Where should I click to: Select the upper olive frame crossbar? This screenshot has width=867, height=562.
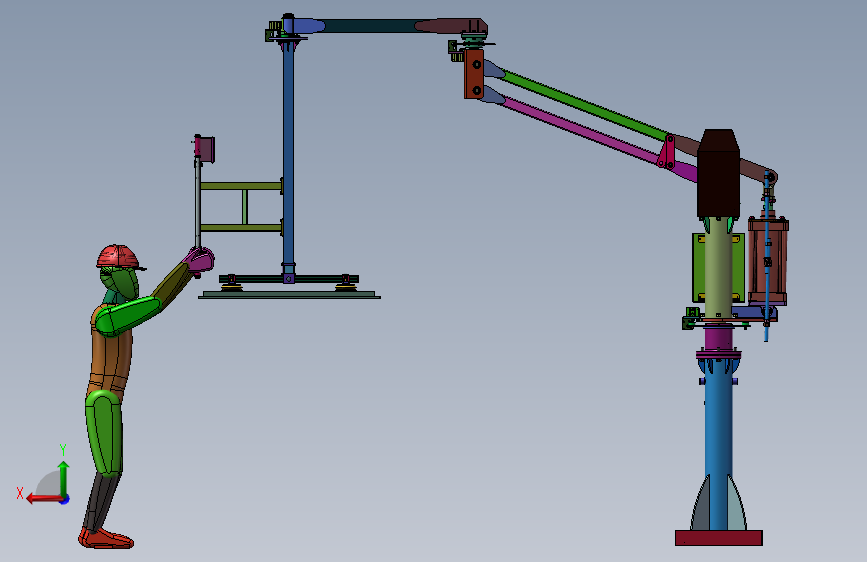point(241,186)
